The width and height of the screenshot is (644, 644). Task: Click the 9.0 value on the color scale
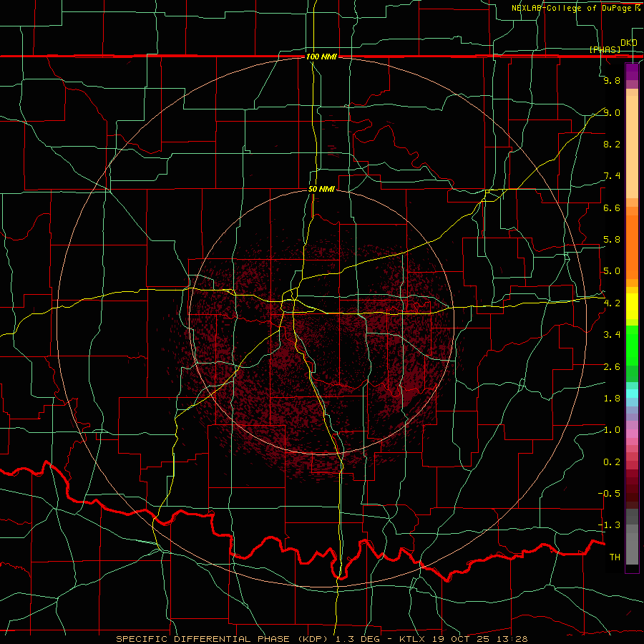pos(612,112)
